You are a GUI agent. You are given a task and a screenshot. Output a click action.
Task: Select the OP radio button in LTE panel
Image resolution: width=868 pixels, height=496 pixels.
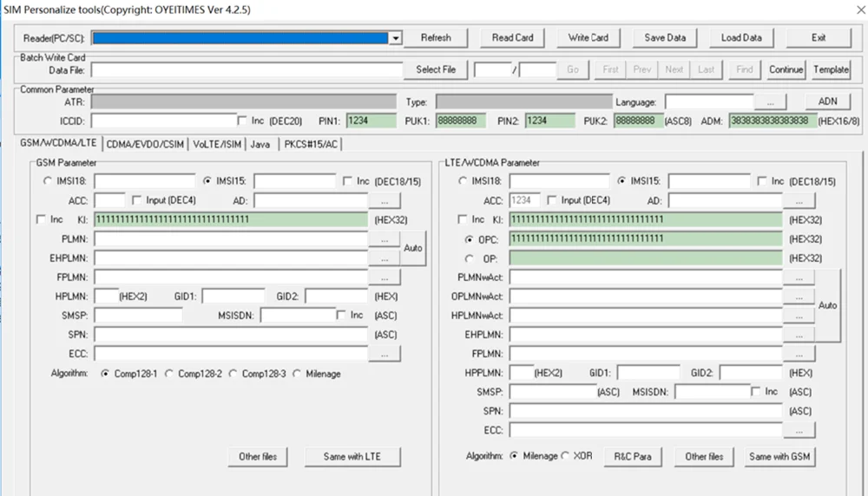pos(470,258)
